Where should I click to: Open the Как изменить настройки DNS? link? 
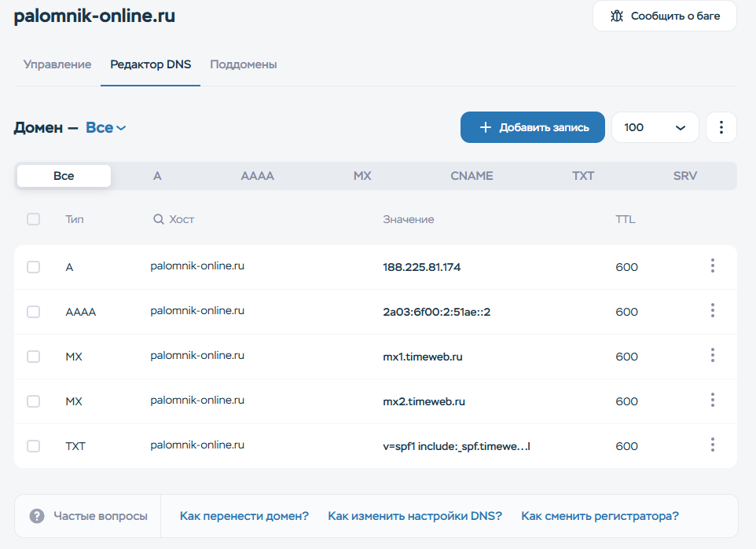(x=415, y=516)
